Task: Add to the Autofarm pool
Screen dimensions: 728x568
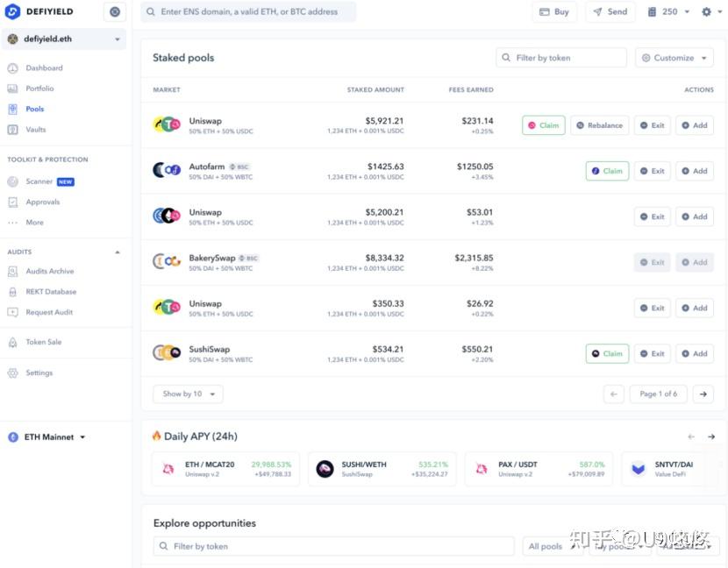Action: [x=695, y=171]
